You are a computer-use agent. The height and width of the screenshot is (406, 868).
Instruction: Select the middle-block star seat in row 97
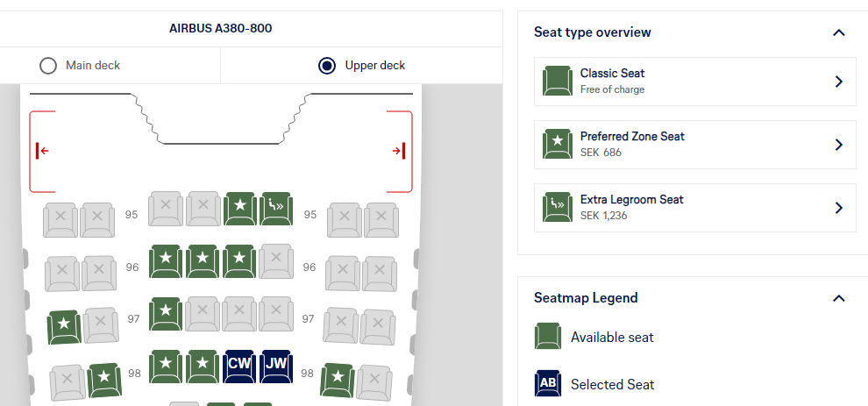[166, 313]
